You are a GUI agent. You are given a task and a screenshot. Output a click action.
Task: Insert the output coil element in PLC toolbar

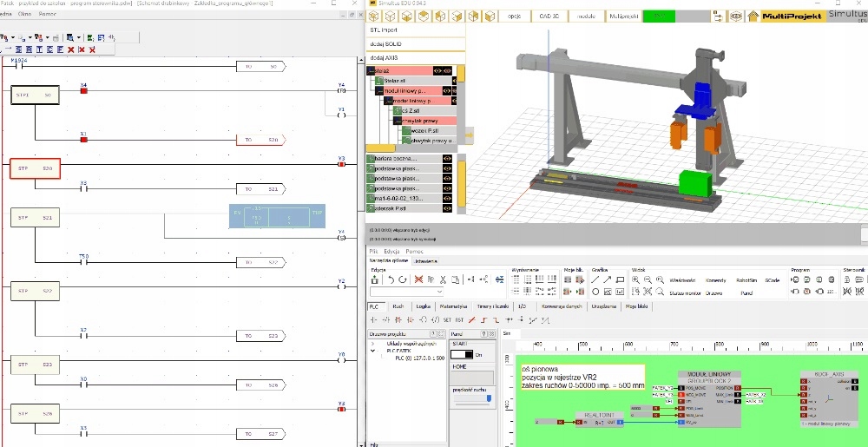pyautogui.click(x=423, y=319)
